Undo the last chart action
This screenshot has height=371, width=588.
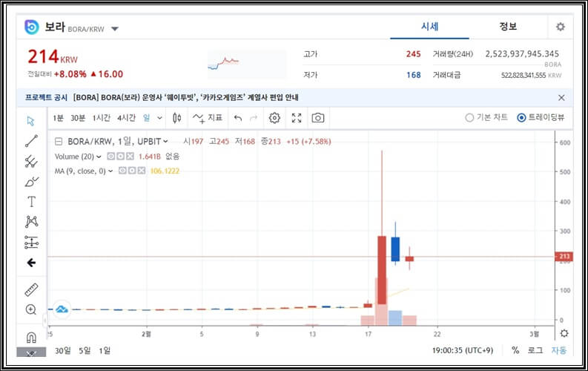[x=238, y=118]
